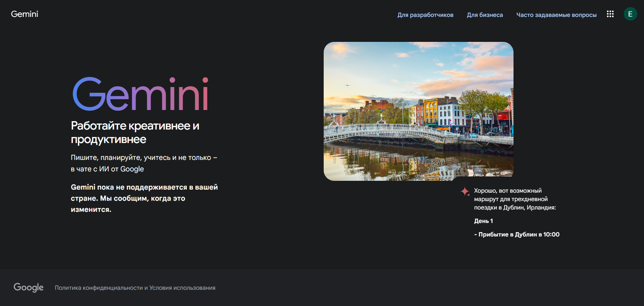Image resolution: width=644 pixels, height=306 pixels.
Task: Open the Google apps grid menu
Action: coord(610,14)
